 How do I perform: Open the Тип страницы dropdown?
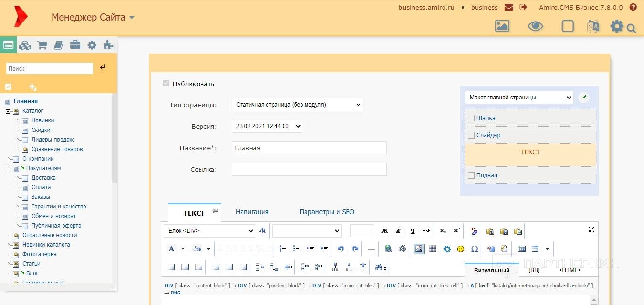coord(297,105)
